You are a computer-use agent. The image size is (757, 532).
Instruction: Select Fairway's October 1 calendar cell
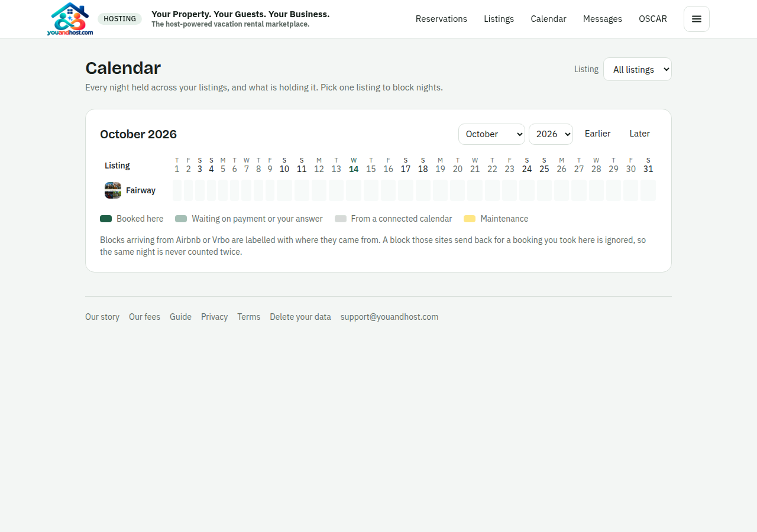(x=177, y=190)
